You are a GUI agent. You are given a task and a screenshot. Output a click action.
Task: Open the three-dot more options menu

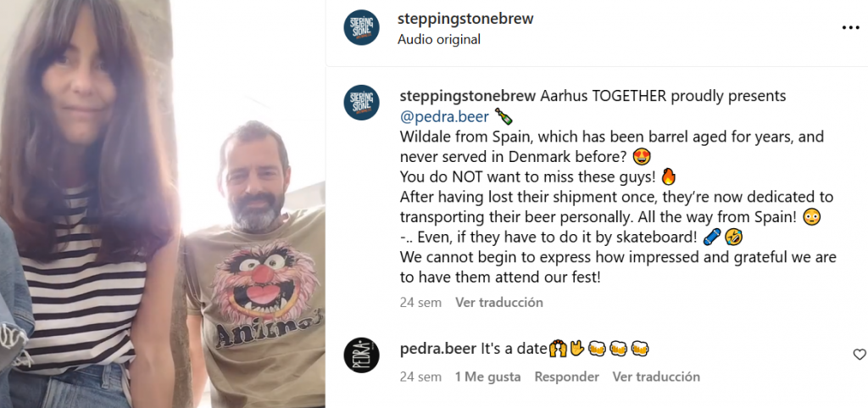pos(850,28)
